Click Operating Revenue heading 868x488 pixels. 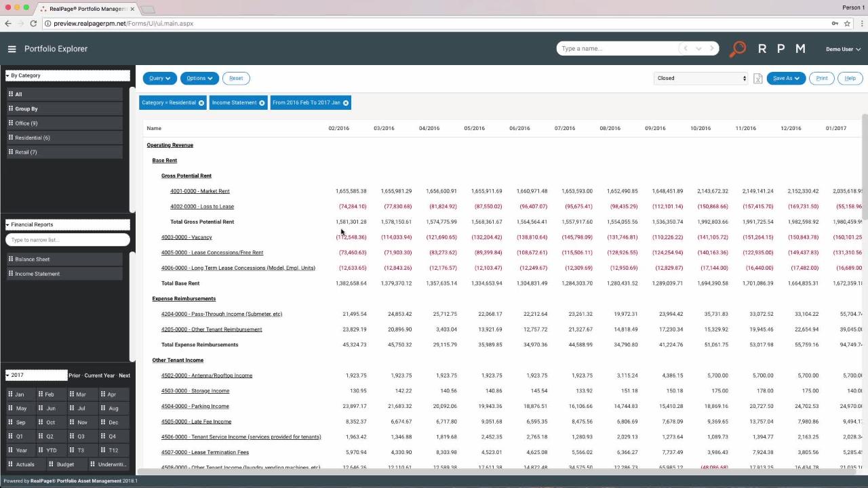tap(170, 145)
